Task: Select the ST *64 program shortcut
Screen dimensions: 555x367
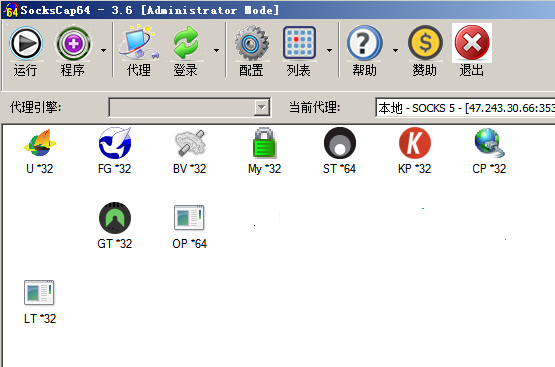Action: click(339, 151)
